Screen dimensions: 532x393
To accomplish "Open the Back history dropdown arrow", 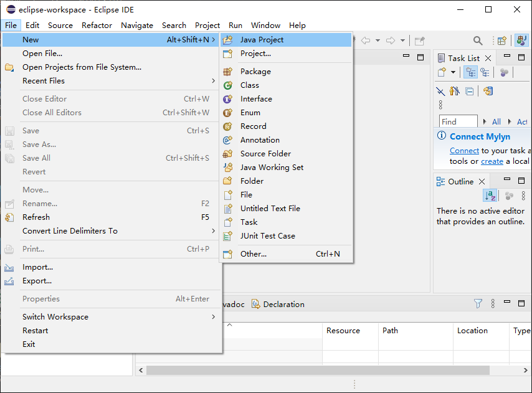I will (x=378, y=40).
